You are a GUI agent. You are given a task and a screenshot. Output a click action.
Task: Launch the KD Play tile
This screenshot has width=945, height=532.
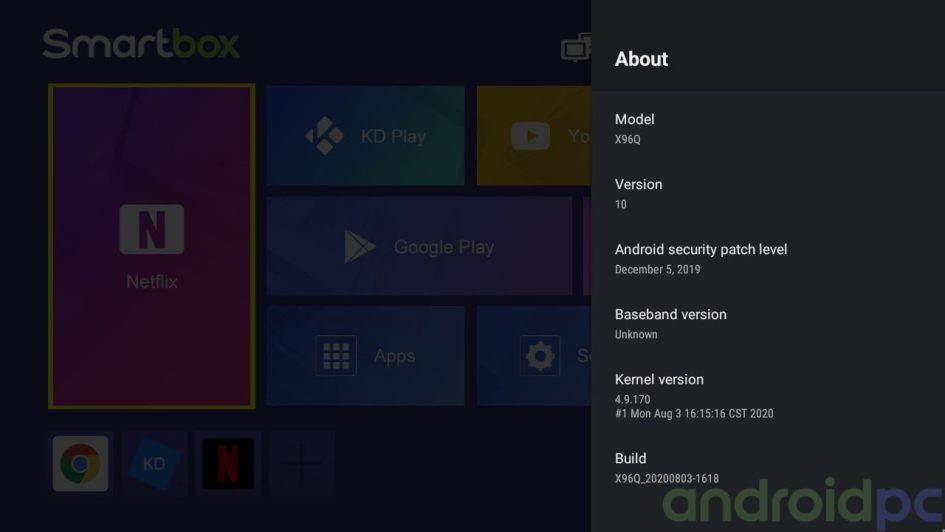pyautogui.click(x=365, y=136)
